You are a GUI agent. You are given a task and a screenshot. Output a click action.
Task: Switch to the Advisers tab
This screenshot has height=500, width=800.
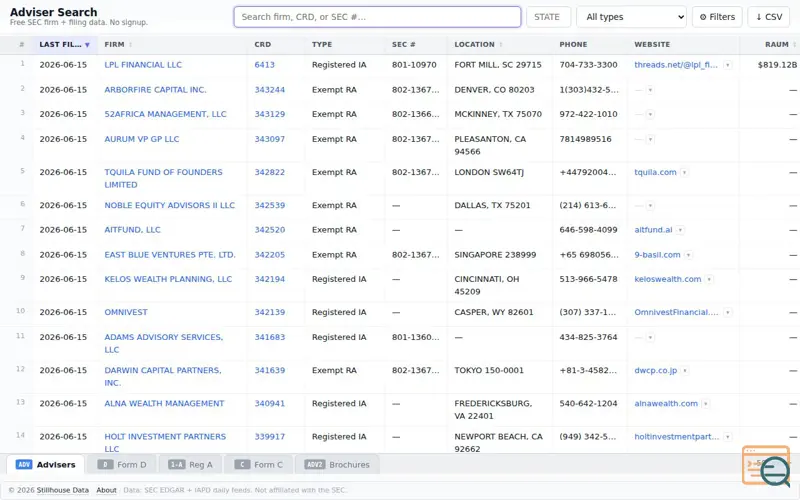[x=45, y=464]
